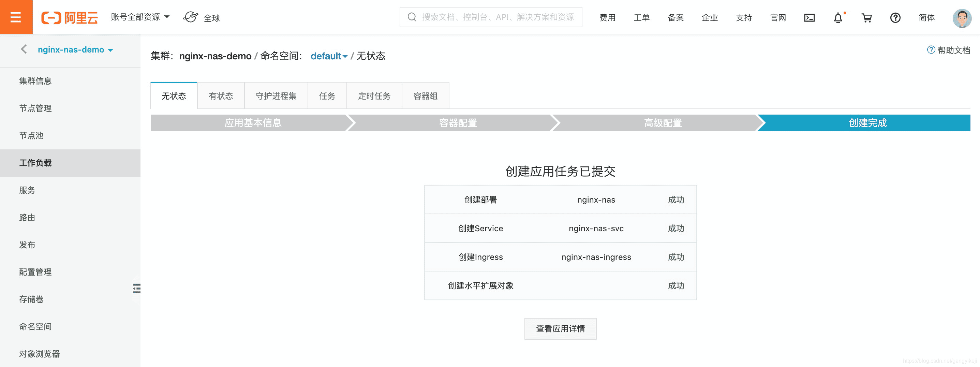
Task: Select the 容器配置 wizard step
Action: coord(458,123)
